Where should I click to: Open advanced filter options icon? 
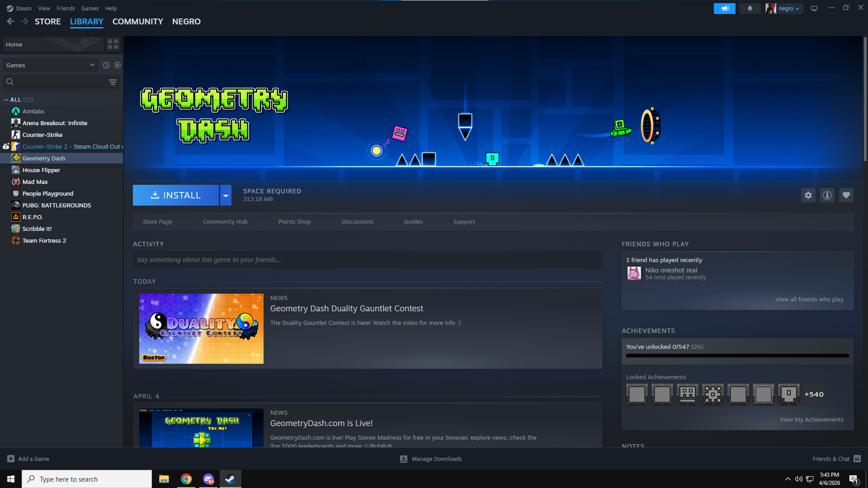coord(113,82)
